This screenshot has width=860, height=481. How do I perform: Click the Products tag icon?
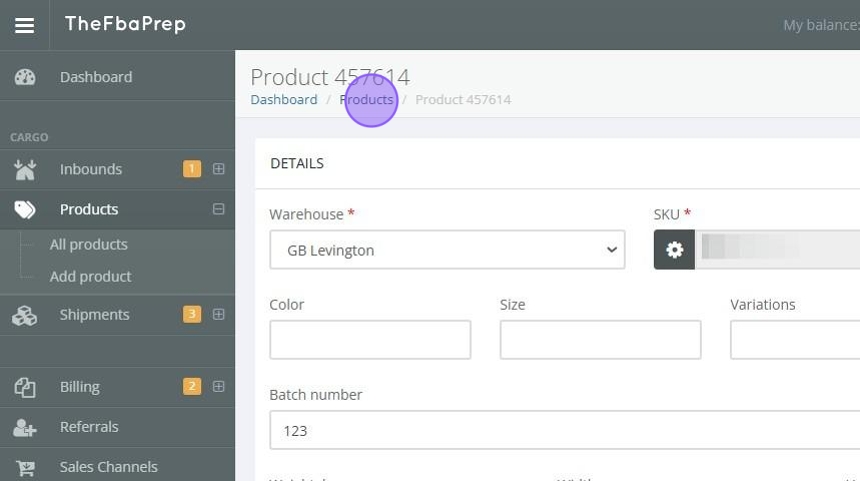pos(25,210)
